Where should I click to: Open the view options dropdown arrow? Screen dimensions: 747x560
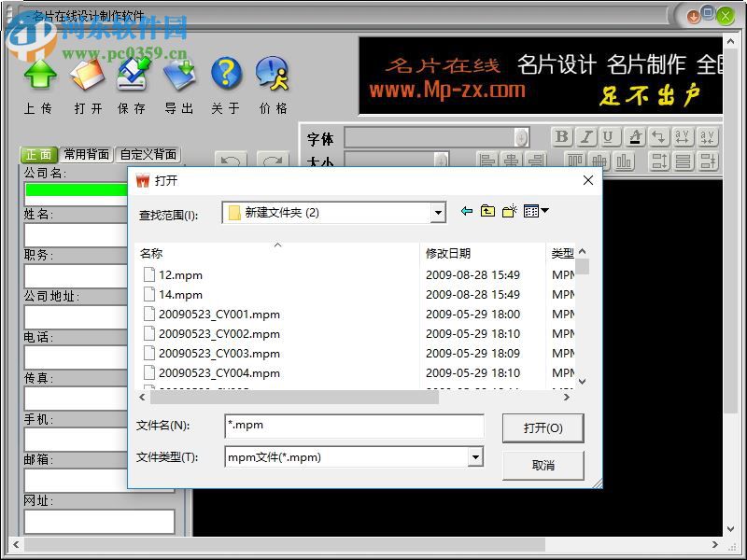coord(543,212)
